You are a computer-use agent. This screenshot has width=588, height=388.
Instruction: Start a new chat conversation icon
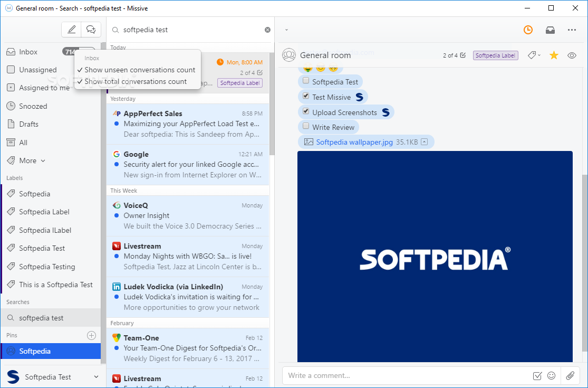coord(91,30)
